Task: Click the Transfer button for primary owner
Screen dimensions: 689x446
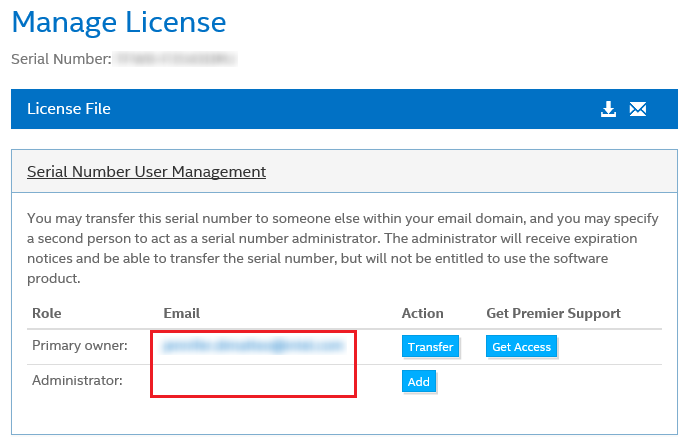Action: (430, 347)
